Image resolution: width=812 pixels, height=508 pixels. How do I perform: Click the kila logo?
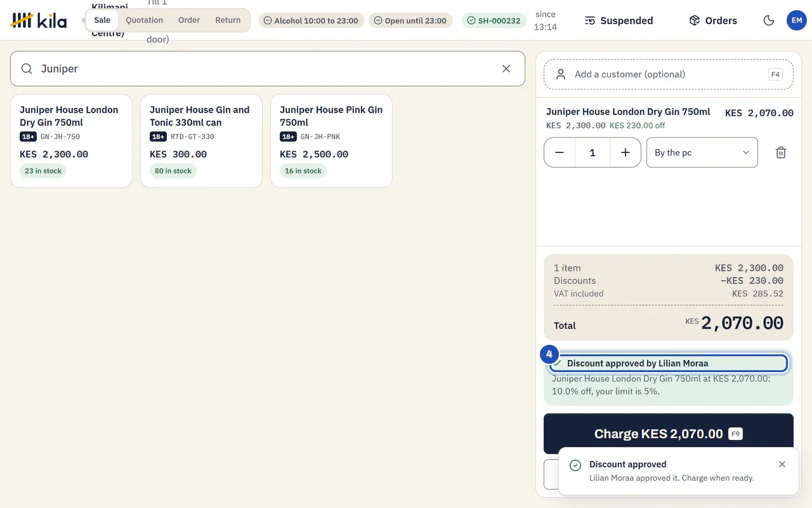click(x=39, y=20)
